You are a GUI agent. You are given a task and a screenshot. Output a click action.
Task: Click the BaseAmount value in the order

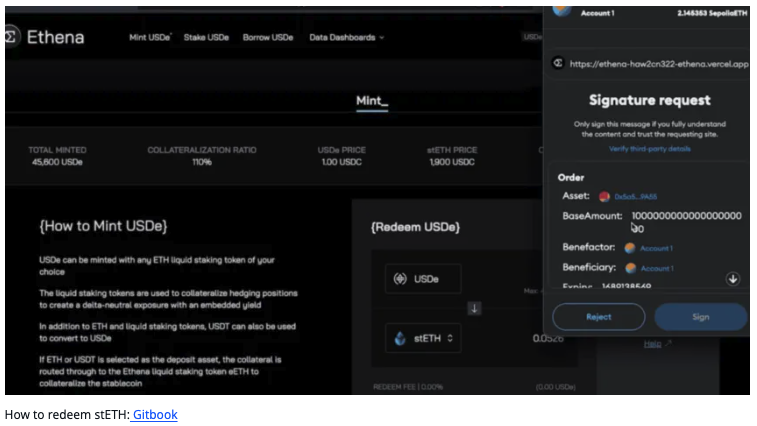coord(687,222)
